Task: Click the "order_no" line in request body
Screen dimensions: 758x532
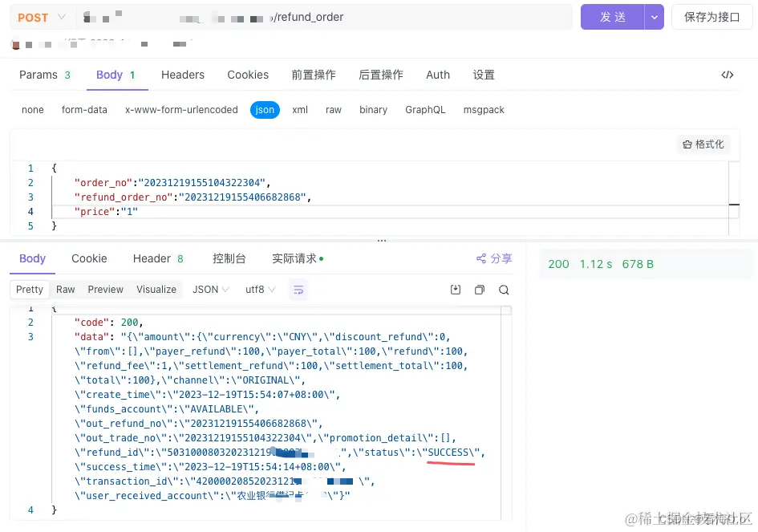Action: point(172,183)
